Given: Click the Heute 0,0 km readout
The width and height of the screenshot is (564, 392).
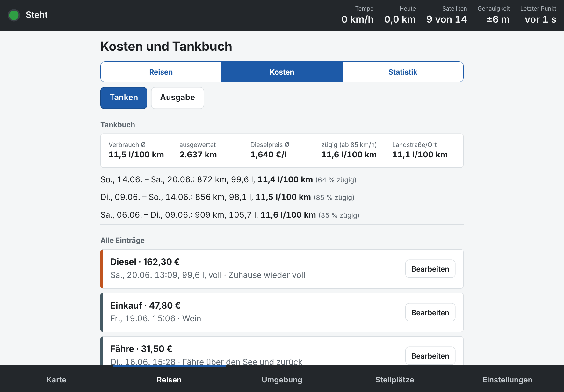Looking at the screenshot, I should [400, 15].
